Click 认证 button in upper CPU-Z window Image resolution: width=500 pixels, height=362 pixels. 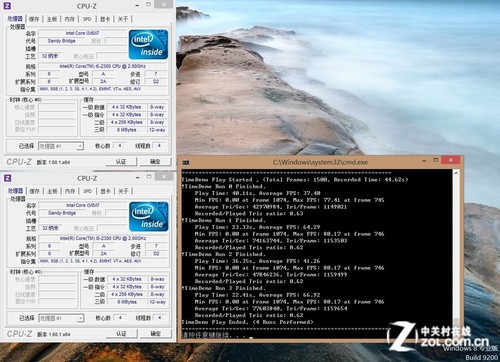click(x=121, y=162)
